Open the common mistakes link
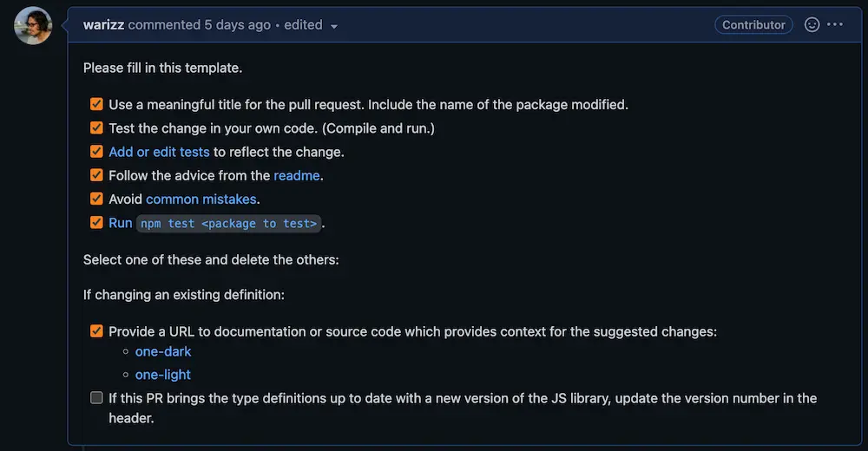This screenshot has height=451, width=868. point(201,199)
